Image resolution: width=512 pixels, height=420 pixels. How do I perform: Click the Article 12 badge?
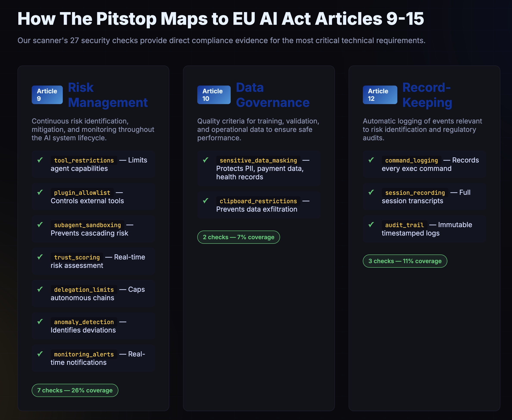(x=380, y=95)
